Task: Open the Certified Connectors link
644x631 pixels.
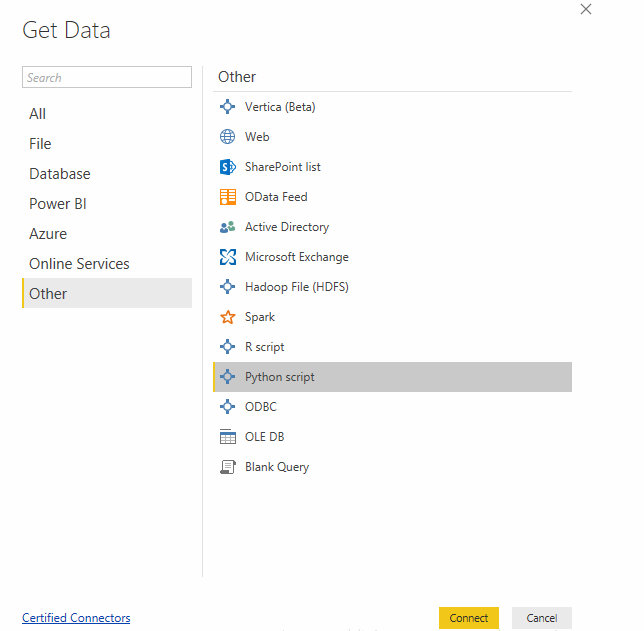Action: [x=76, y=618]
